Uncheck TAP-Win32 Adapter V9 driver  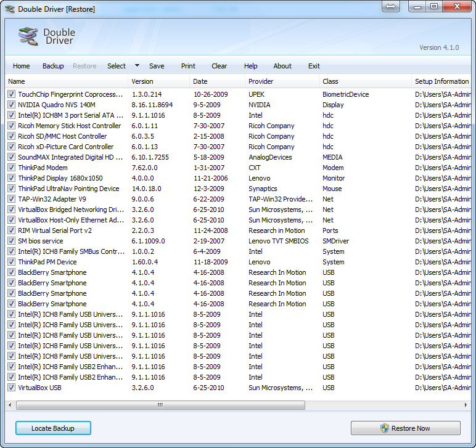pyautogui.click(x=12, y=199)
